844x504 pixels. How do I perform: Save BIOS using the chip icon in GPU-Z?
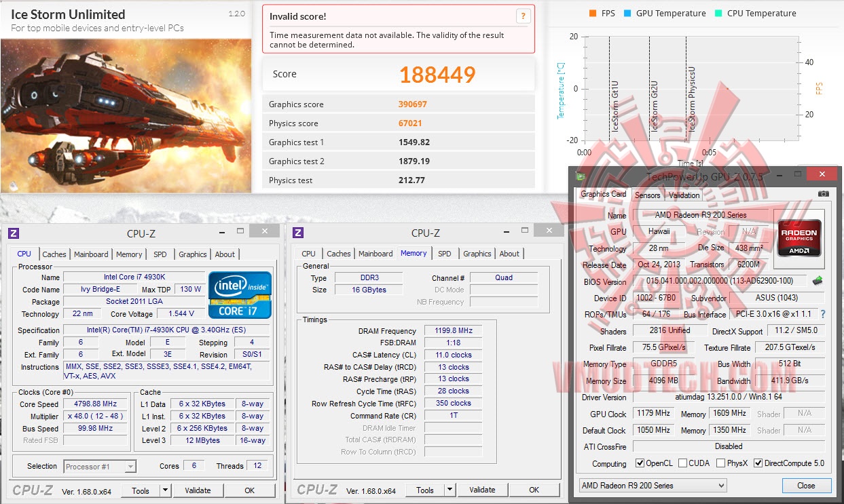[x=818, y=281]
